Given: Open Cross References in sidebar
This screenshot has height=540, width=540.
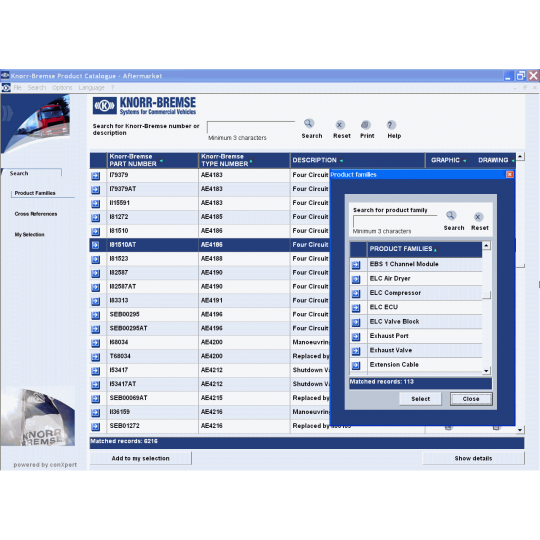Looking at the screenshot, I should pyautogui.click(x=36, y=214).
